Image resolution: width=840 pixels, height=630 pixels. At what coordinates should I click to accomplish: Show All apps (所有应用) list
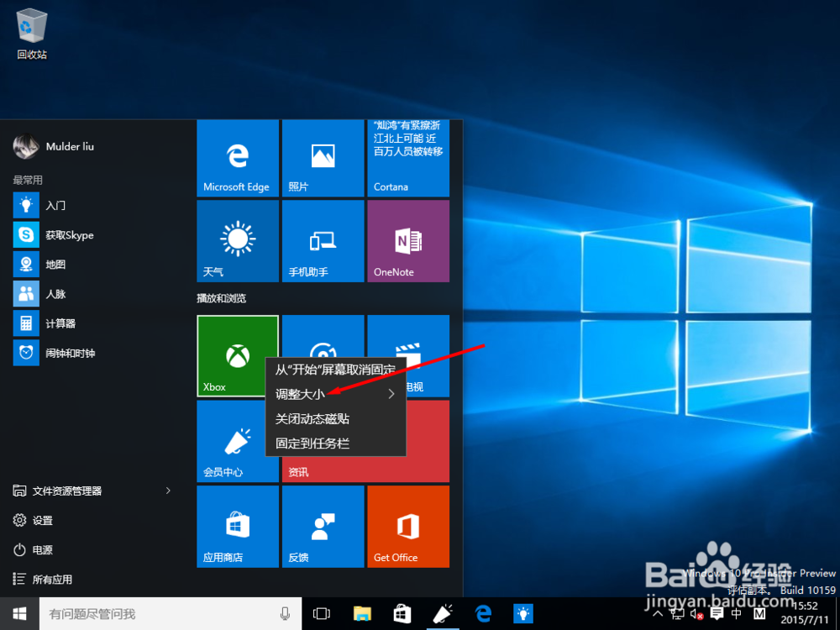[42, 579]
